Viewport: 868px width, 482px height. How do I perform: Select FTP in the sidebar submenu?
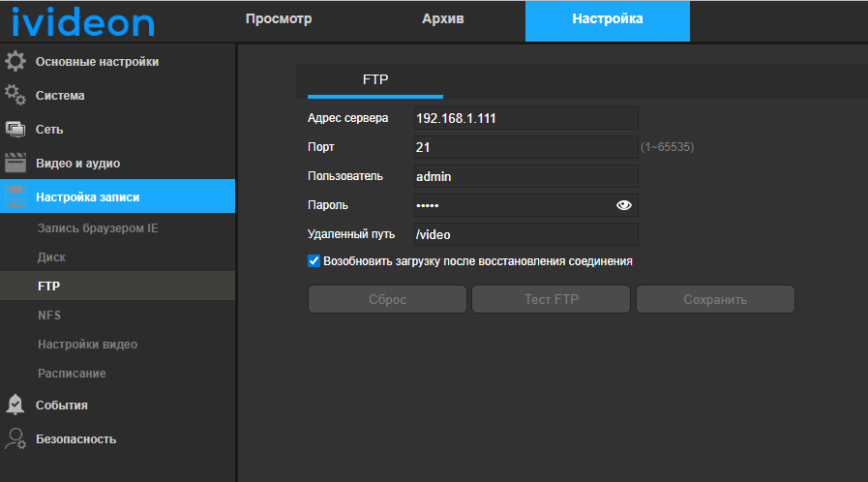(117, 286)
